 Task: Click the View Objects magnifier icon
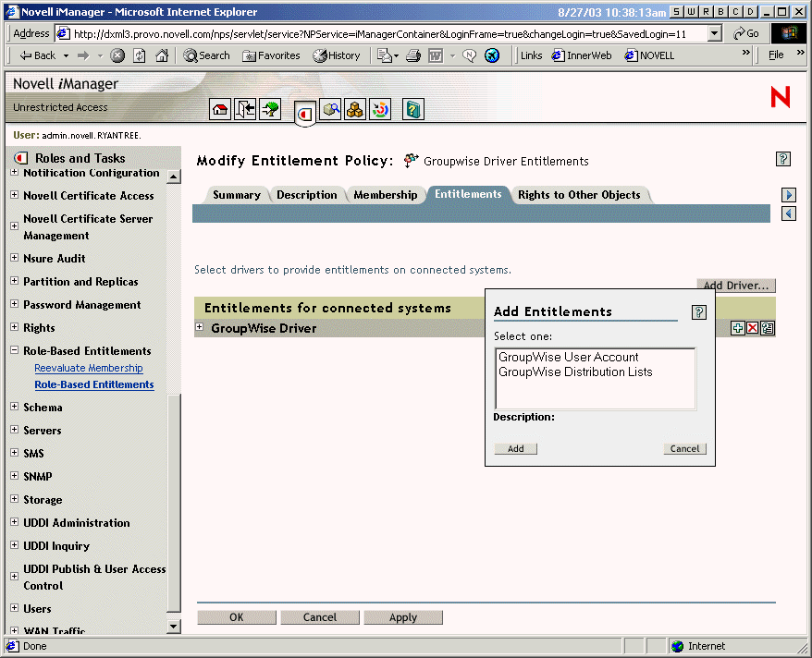coord(330,108)
